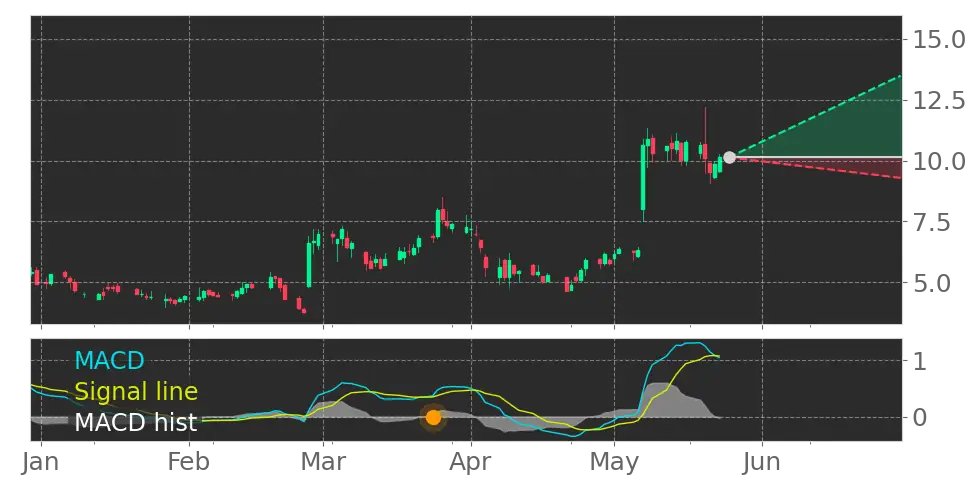Click the 'Feb' x-axis label
This screenshot has width=972, height=486.
click(190, 462)
